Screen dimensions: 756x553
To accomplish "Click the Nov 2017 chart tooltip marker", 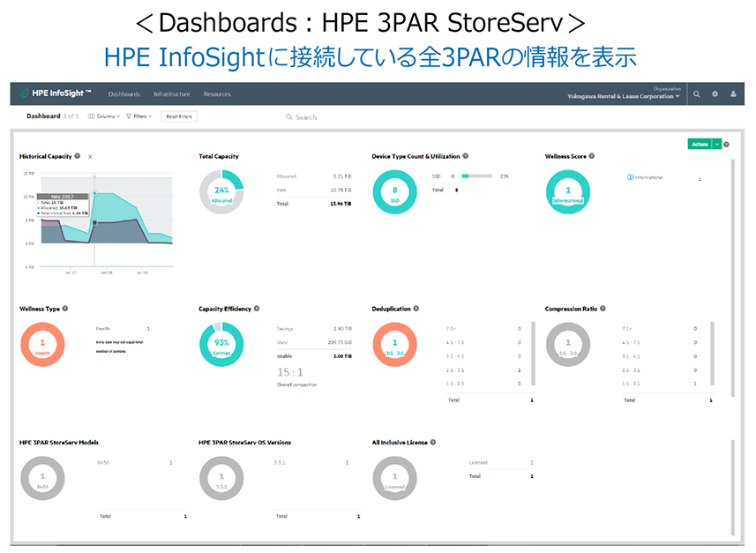I will 94,193.
